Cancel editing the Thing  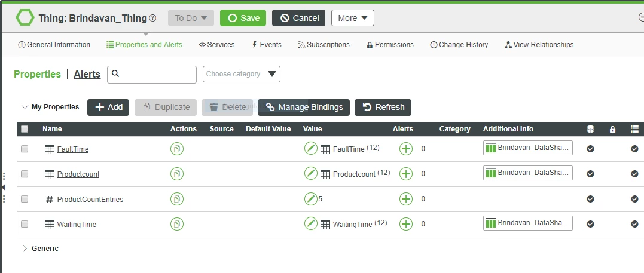point(298,18)
